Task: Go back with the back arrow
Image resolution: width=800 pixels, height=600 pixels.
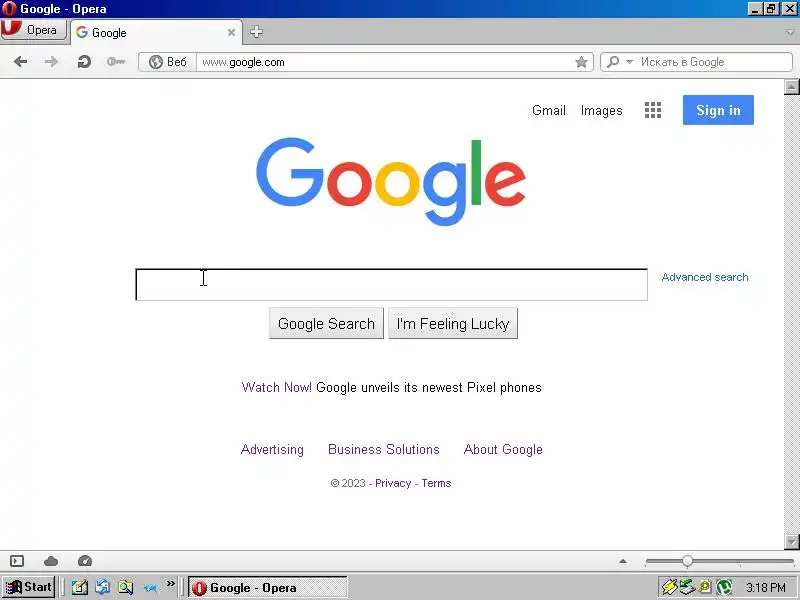Action: click(20, 62)
